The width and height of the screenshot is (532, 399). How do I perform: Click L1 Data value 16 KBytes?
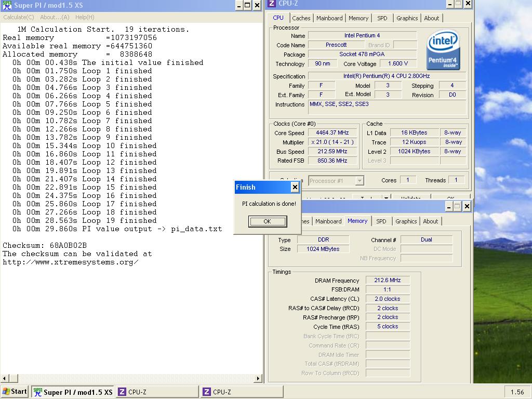pyautogui.click(x=414, y=132)
